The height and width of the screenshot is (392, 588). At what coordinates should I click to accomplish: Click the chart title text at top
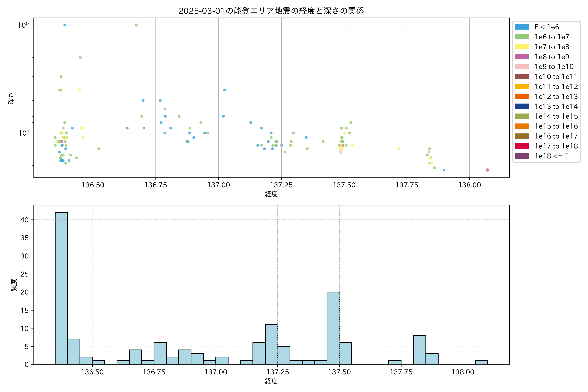click(271, 11)
